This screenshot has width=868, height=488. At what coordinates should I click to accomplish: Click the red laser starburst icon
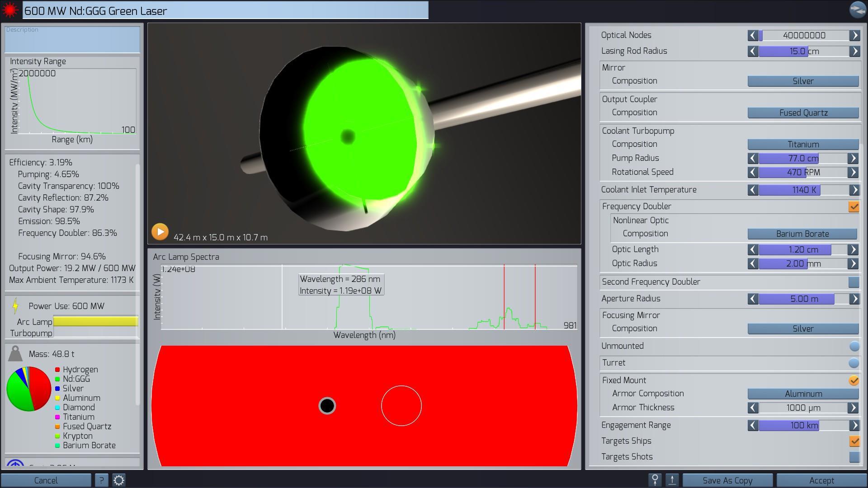pos(10,10)
